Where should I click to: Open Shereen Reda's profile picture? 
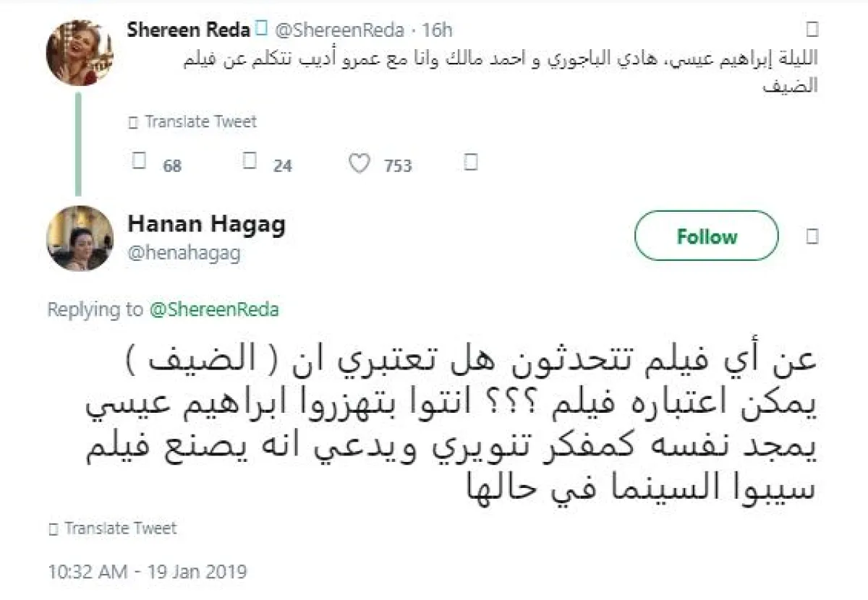(79, 52)
